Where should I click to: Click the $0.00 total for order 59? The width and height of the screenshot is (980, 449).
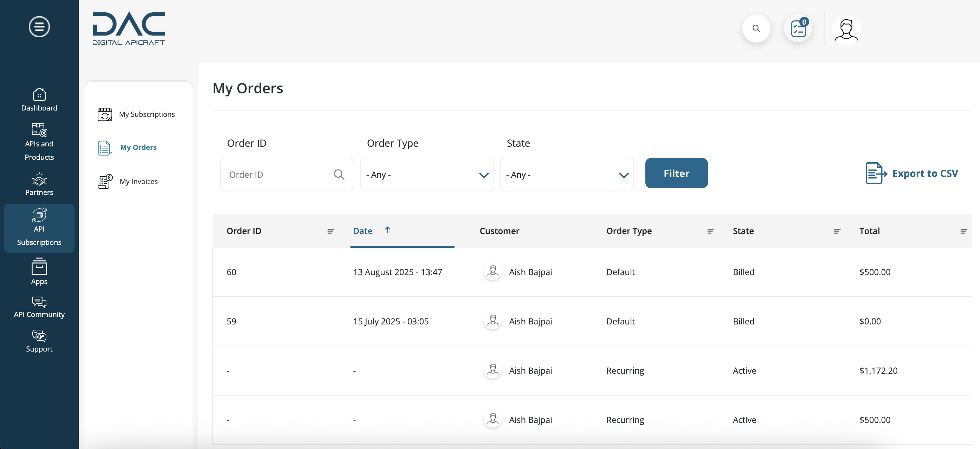point(870,321)
